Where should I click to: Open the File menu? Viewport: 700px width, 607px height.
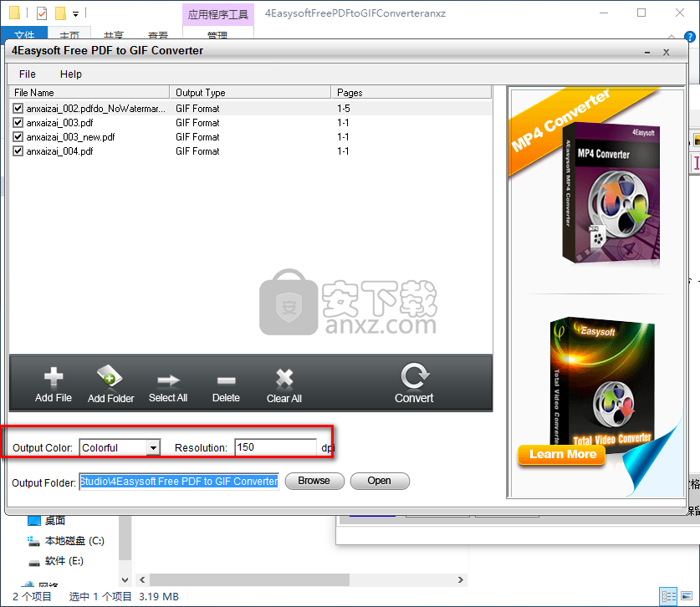[x=28, y=74]
